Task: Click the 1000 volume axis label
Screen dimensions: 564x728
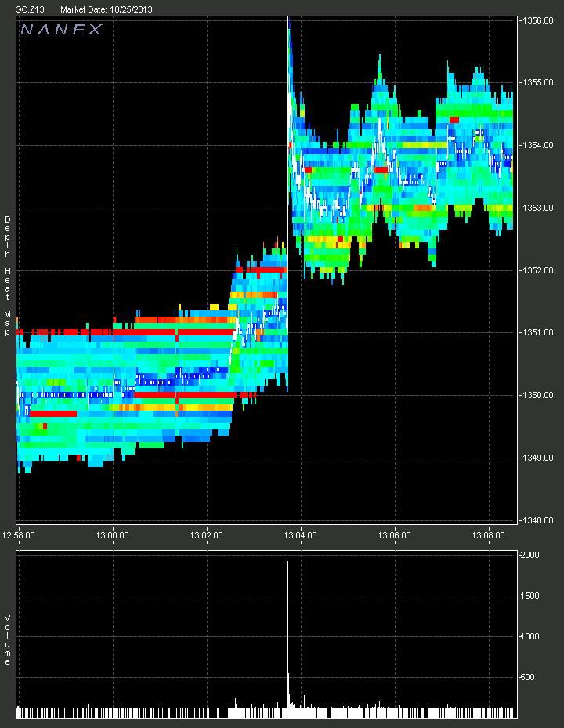Action: pyautogui.click(x=530, y=636)
